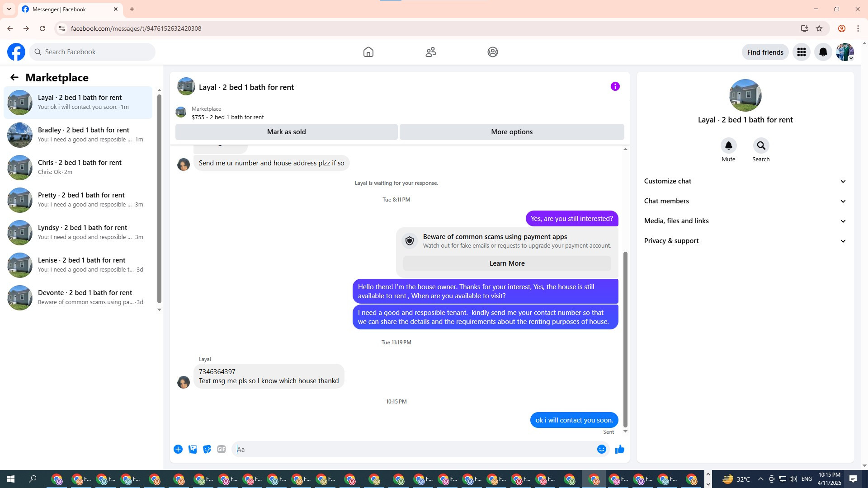
Task: Bookmark this tab with the star icon
Action: [819, 28]
